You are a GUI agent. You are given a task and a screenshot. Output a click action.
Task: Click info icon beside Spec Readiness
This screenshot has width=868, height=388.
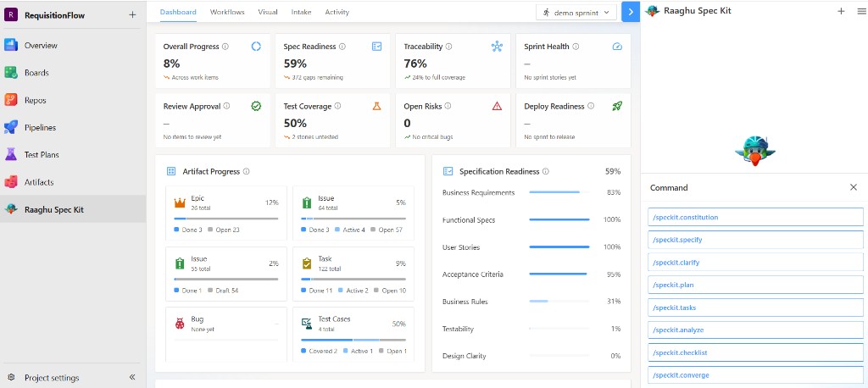point(342,47)
